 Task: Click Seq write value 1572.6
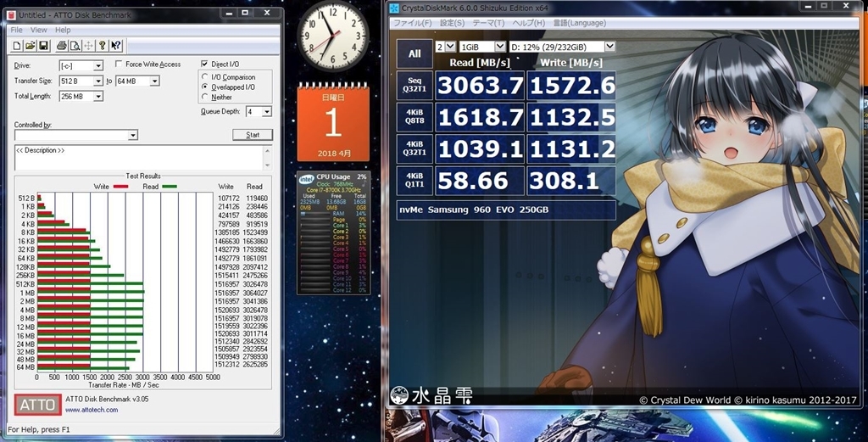click(x=571, y=86)
